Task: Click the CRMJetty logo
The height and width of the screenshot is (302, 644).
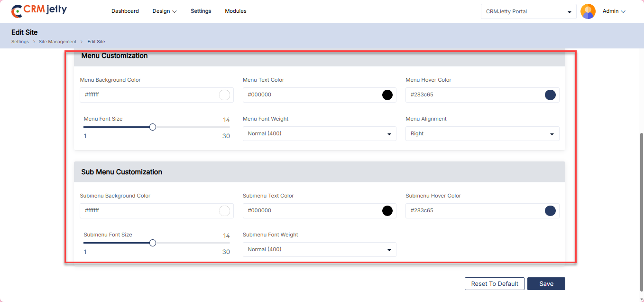Action: (x=39, y=11)
